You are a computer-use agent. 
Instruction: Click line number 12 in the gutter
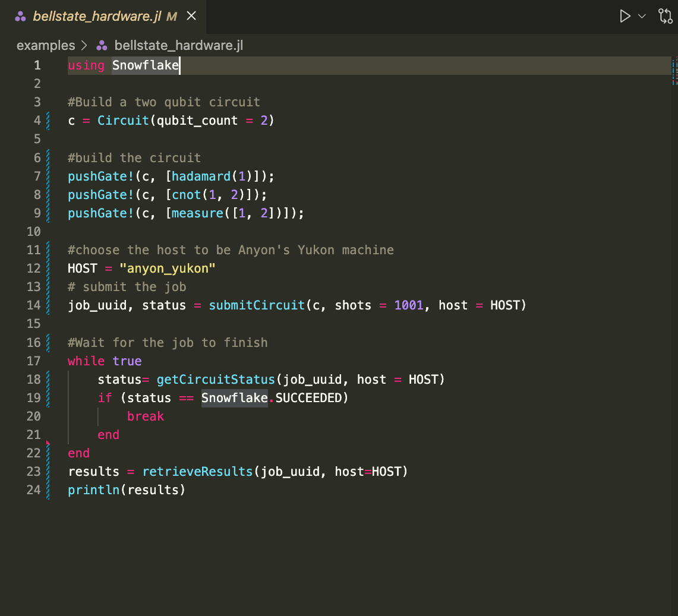[34, 268]
